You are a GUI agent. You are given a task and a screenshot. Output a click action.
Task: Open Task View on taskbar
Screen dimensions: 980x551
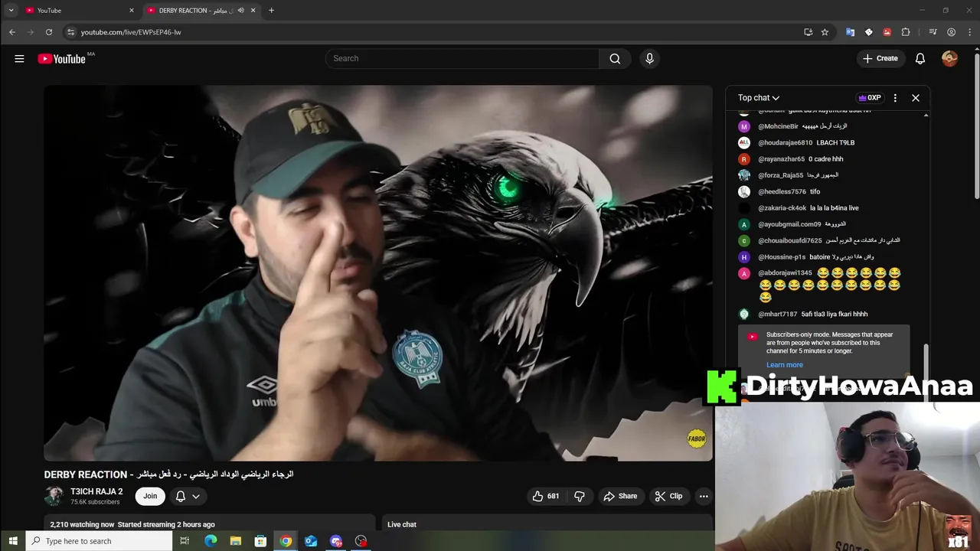tap(185, 541)
